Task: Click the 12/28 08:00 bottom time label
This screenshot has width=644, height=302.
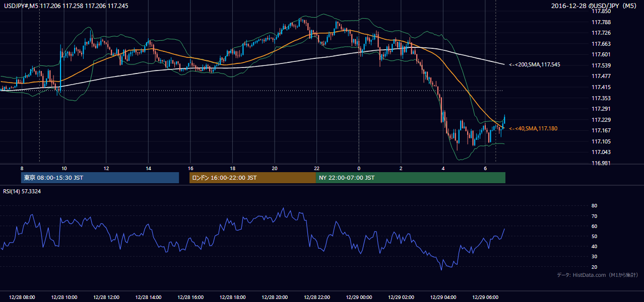Action: click(x=22, y=297)
